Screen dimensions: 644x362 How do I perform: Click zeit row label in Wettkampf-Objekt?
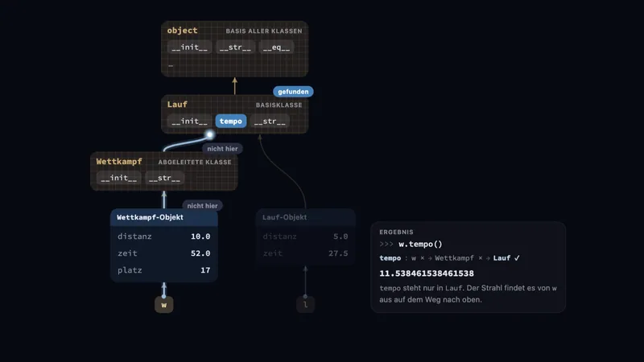click(127, 253)
